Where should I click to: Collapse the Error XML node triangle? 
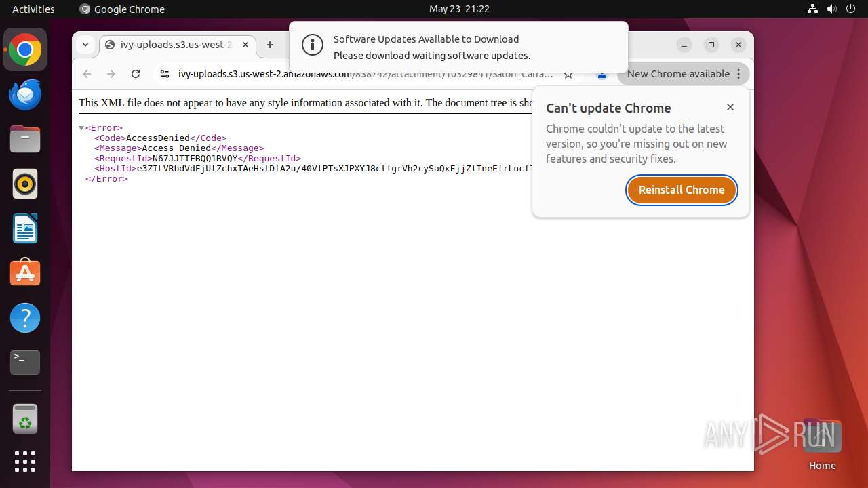[x=81, y=128]
